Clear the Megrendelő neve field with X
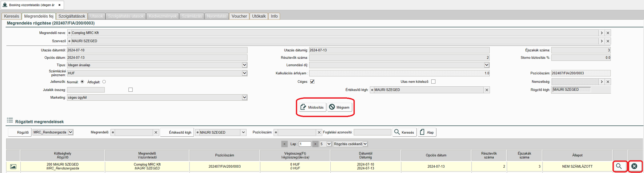 pos(608,33)
